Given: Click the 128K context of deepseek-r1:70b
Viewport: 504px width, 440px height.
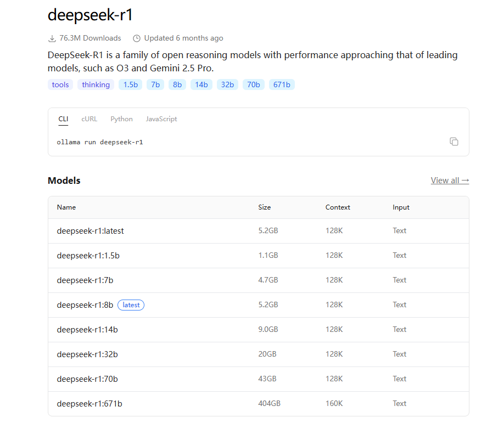Looking at the screenshot, I should pyautogui.click(x=334, y=379).
